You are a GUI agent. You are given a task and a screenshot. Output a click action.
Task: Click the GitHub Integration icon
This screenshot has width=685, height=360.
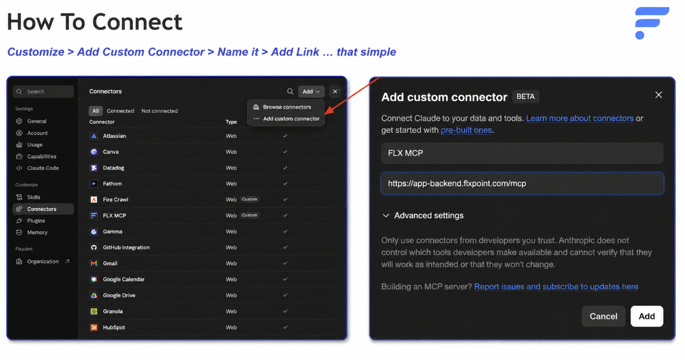coord(93,247)
